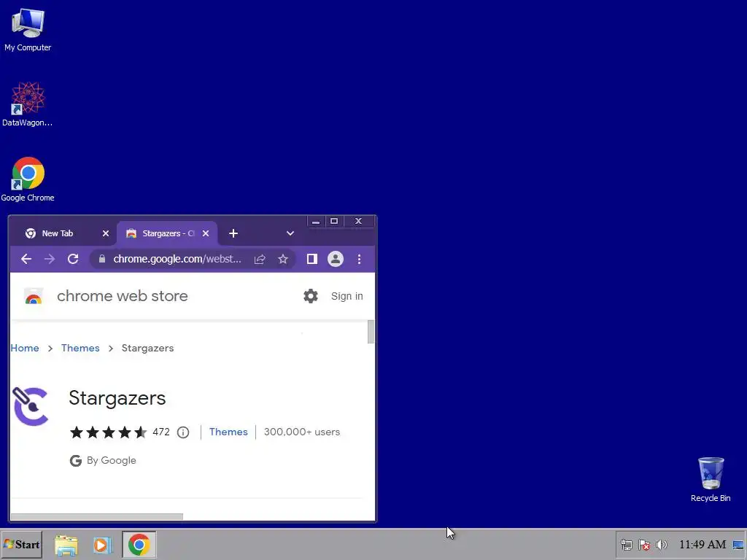Open a new tab with plus button
Viewport: 747px width, 560px height.
tap(233, 233)
